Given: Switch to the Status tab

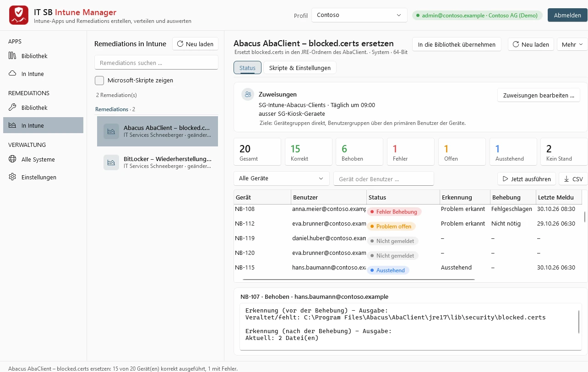Looking at the screenshot, I should (247, 68).
